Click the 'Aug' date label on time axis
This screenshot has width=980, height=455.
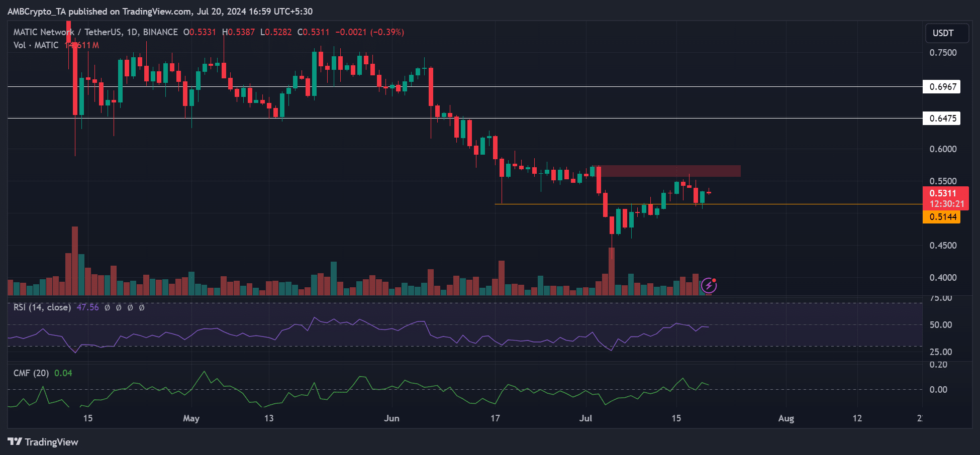(x=786, y=418)
